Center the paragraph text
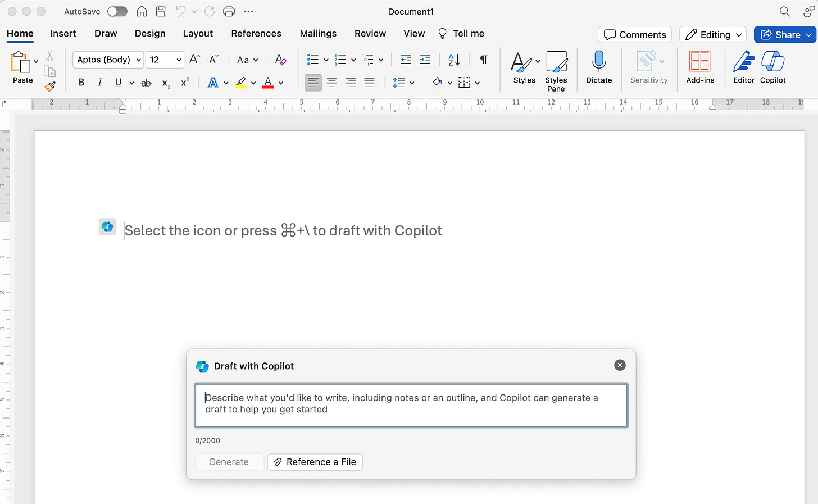 [332, 83]
